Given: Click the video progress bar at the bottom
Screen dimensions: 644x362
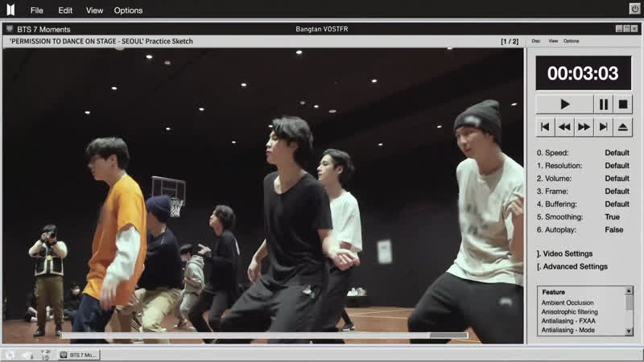Looking at the screenshot, I should click(x=264, y=335).
